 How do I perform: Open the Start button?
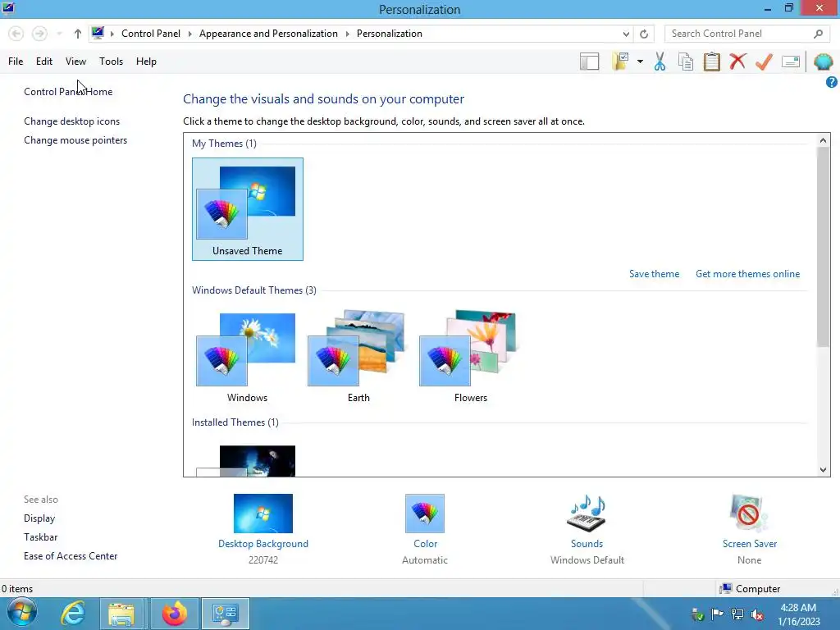22,613
